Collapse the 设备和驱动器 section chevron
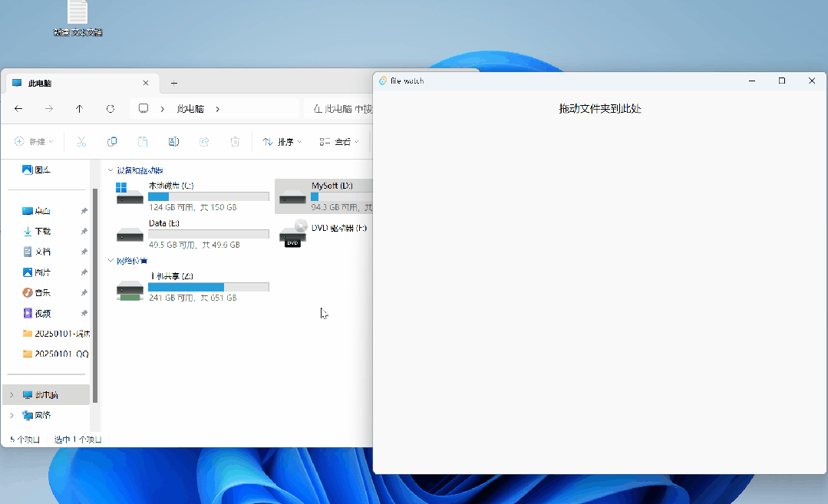828x504 pixels. click(x=111, y=169)
